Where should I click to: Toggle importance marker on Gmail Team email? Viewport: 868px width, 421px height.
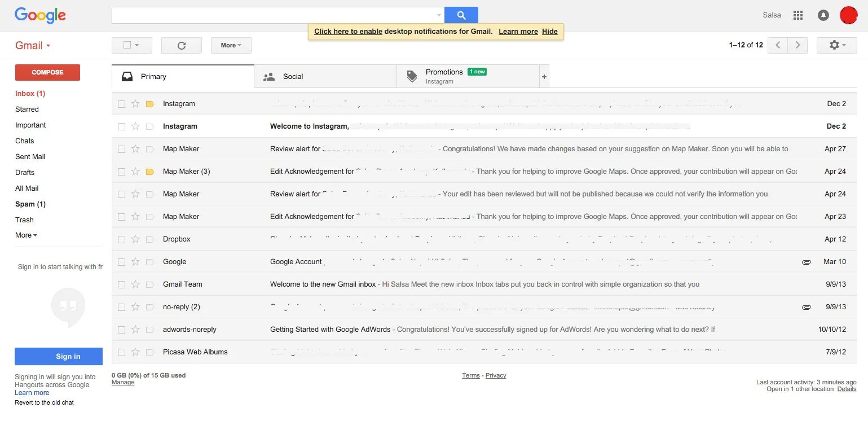[x=150, y=284]
